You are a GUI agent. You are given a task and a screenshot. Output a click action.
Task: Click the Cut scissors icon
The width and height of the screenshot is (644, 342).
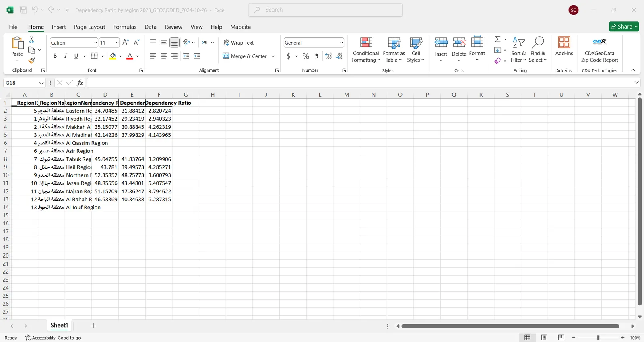(31, 39)
